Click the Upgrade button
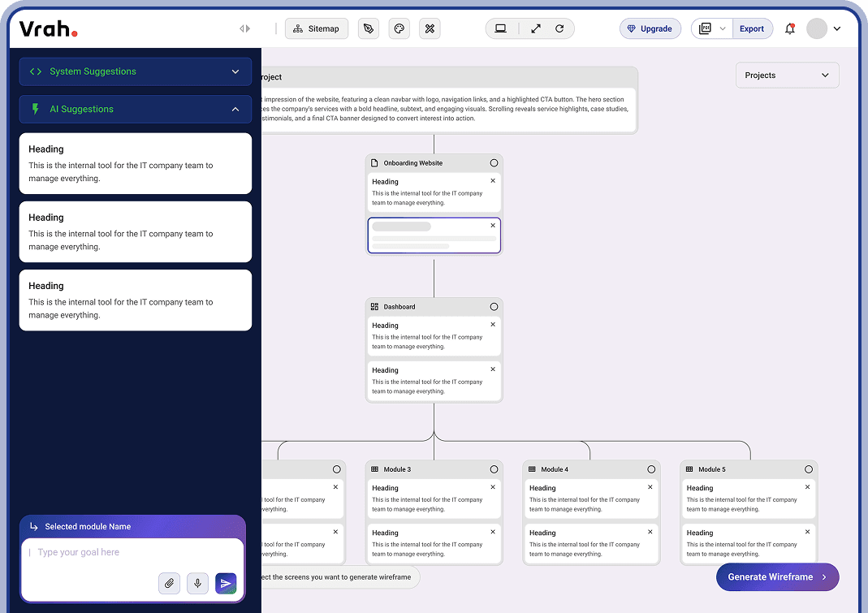868x613 pixels. pyautogui.click(x=650, y=28)
